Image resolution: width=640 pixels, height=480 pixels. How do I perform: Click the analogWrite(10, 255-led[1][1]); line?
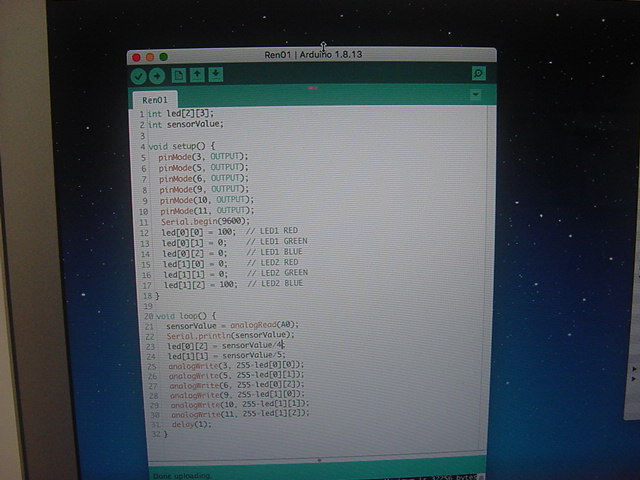pyautogui.click(x=240, y=404)
